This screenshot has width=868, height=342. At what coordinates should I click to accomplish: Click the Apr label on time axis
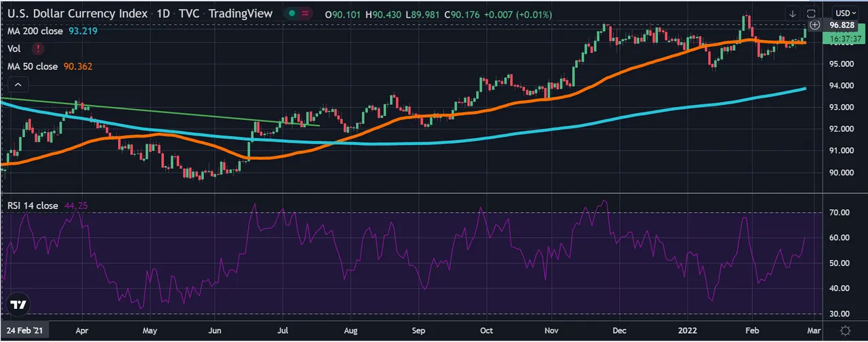pyautogui.click(x=83, y=331)
